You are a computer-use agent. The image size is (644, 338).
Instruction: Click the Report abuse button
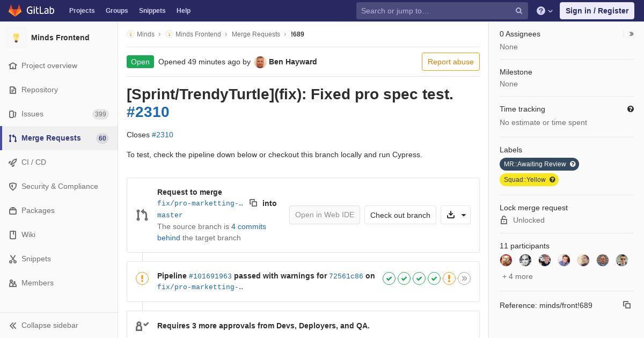451,62
